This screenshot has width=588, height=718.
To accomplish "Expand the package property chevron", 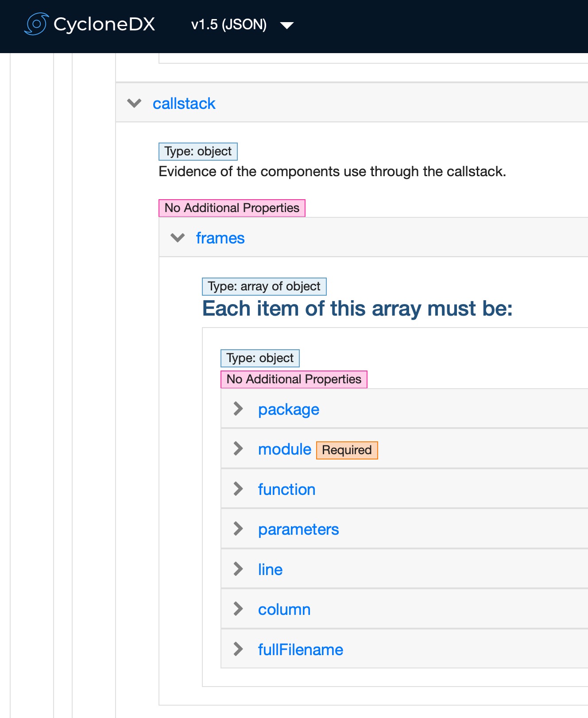I will click(238, 409).
